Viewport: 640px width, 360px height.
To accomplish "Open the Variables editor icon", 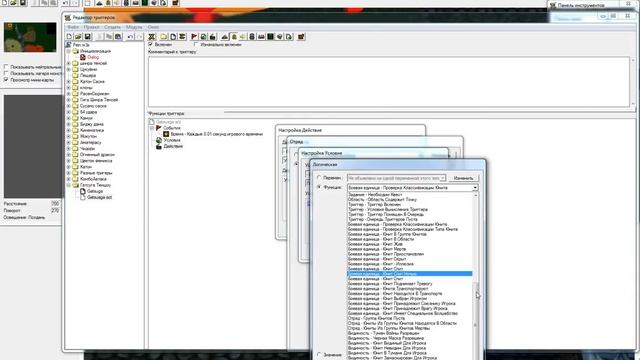I will 151,37.
